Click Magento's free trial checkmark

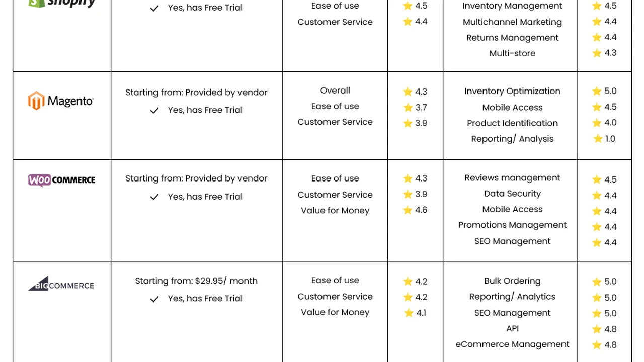click(x=154, y=110)
